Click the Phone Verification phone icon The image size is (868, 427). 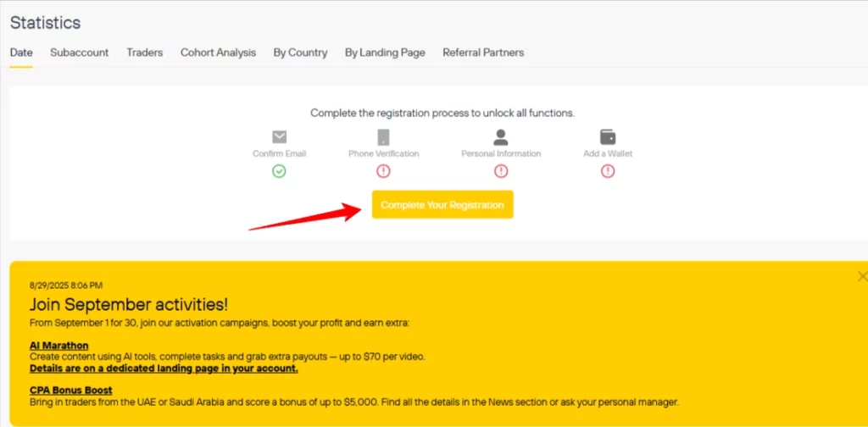tap(383, 136)
